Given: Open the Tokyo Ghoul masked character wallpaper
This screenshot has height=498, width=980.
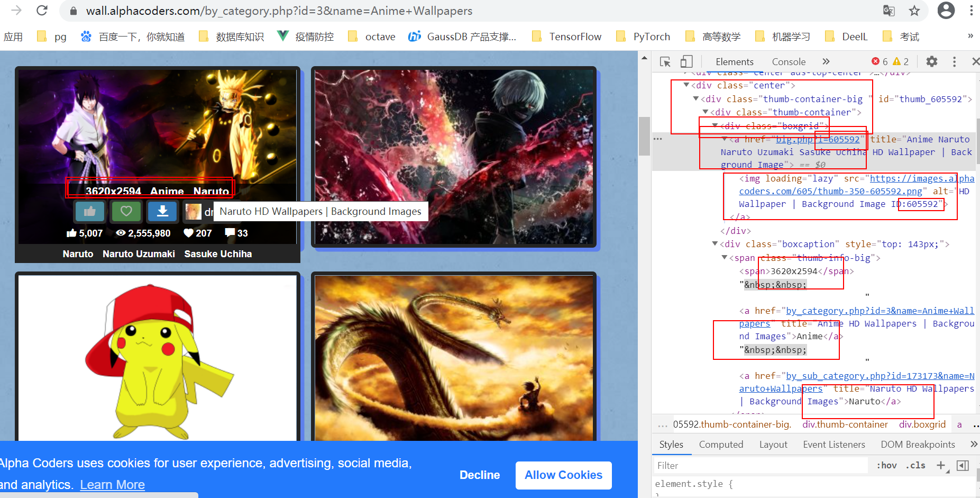Looking at the screenshot, I should click(454, 157).
